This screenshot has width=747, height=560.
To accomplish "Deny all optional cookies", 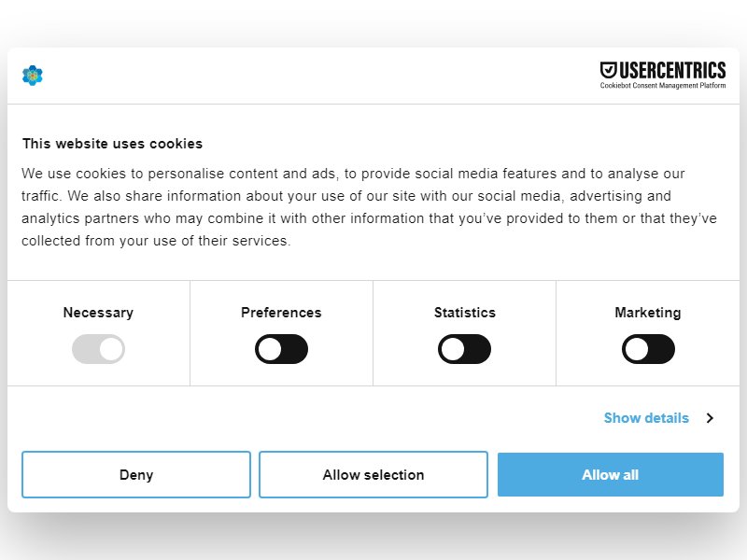I will (x=136, y=474).
